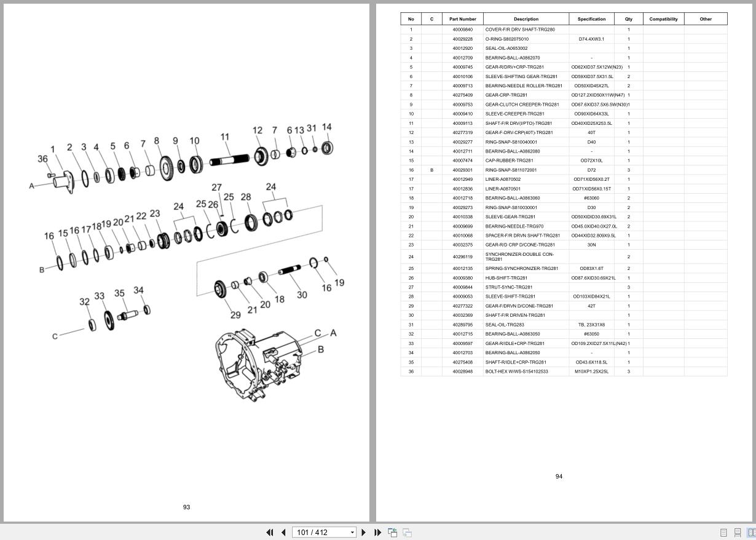Go to the next page
This screenshot has width=756, height=540.
(363, 532)
